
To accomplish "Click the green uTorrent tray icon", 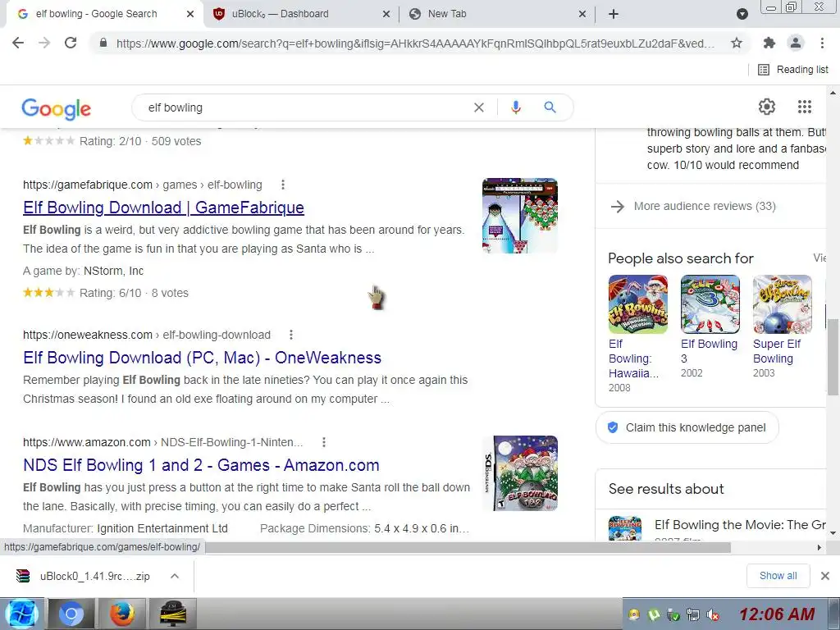I will tap(654, 615).
